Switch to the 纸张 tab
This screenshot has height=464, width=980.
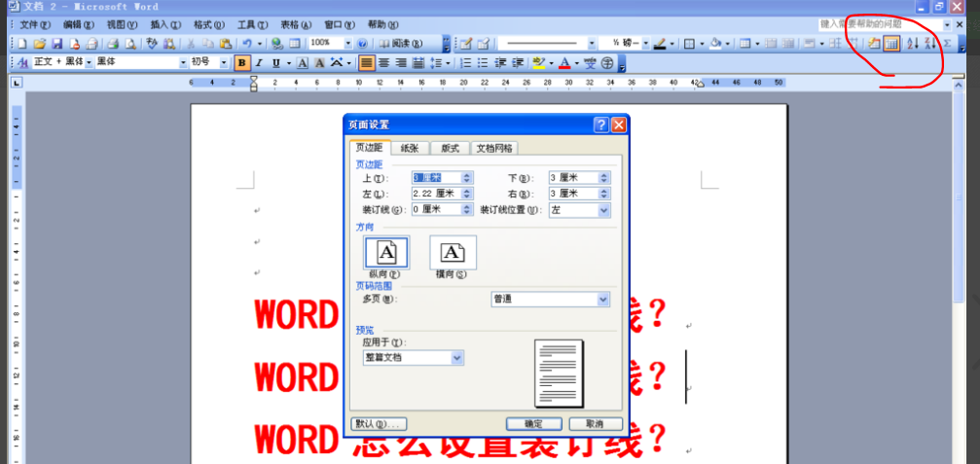point(410,148)
